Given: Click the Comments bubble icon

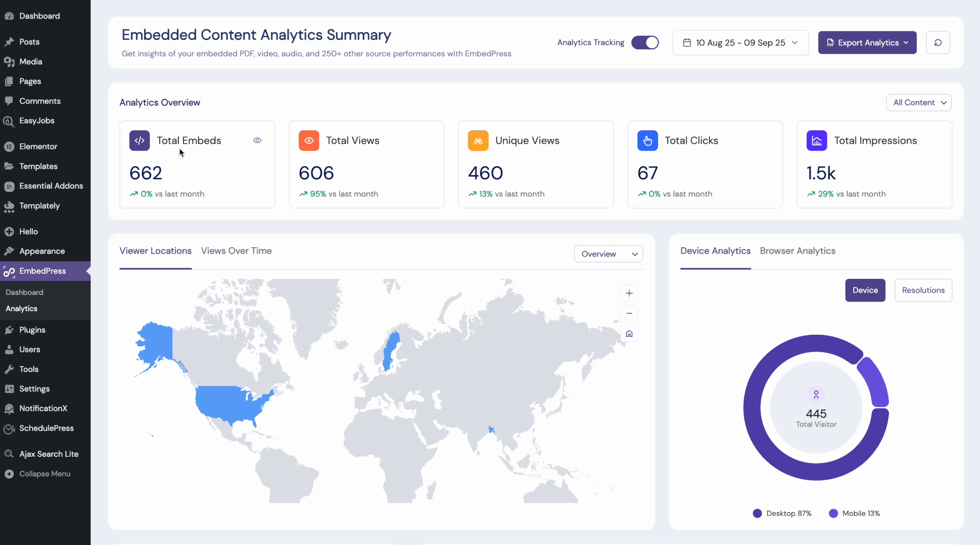Looking at the screenshot, I should tap(9, 101).
